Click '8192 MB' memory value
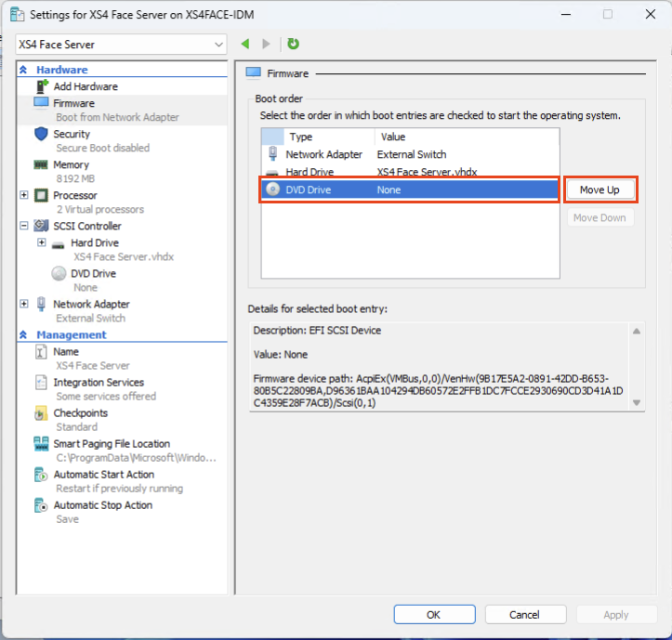The width and height of the screenshot is (672, 640). pyautogui.click(x=75, y=178)
